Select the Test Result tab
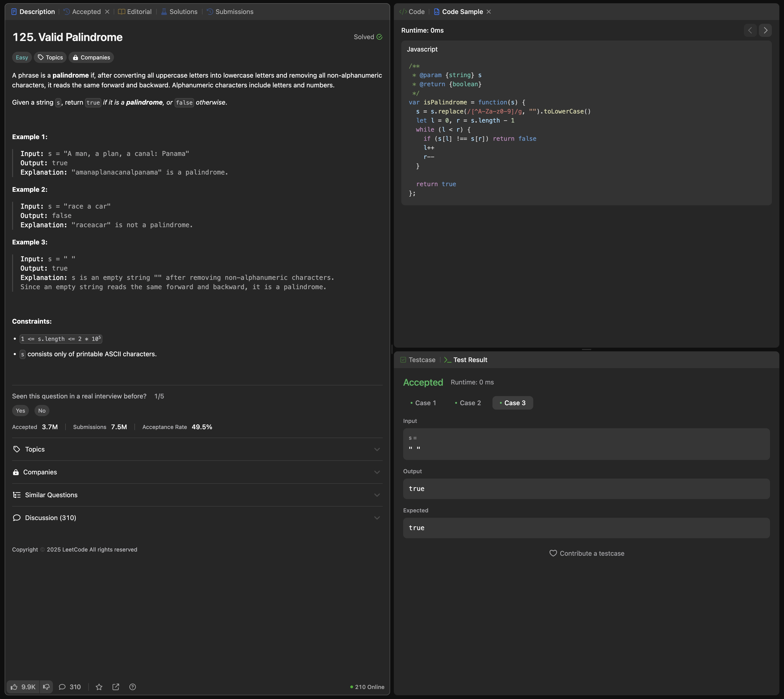 [466, 360]
